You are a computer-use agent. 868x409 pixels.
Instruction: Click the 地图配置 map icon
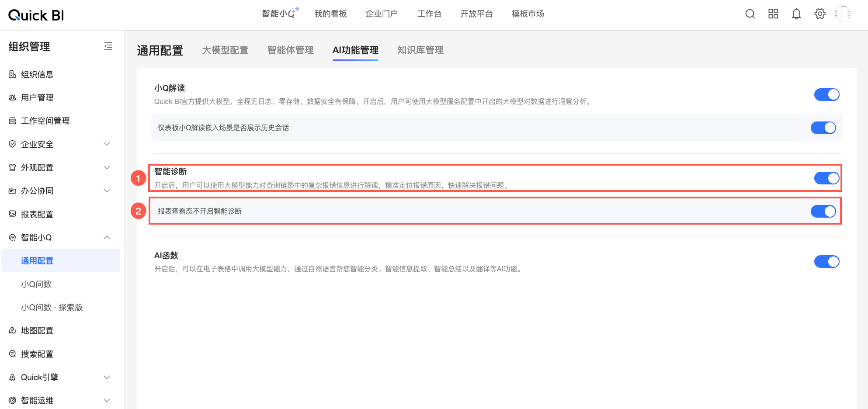12,330
